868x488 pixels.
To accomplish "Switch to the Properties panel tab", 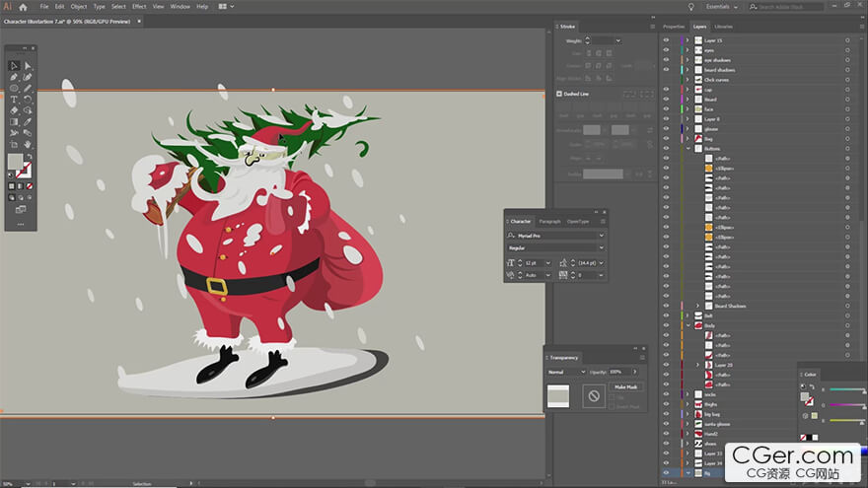I will coord(674,27).
